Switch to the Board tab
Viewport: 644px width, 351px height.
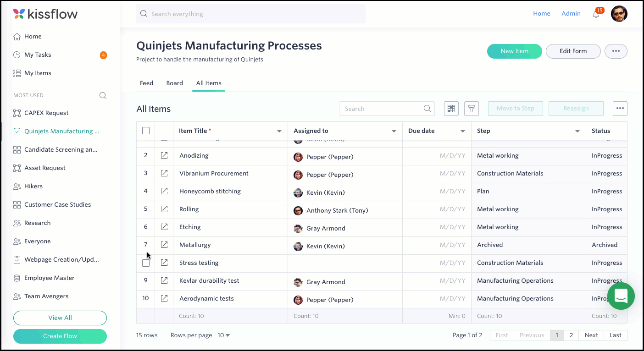[175, 83]
